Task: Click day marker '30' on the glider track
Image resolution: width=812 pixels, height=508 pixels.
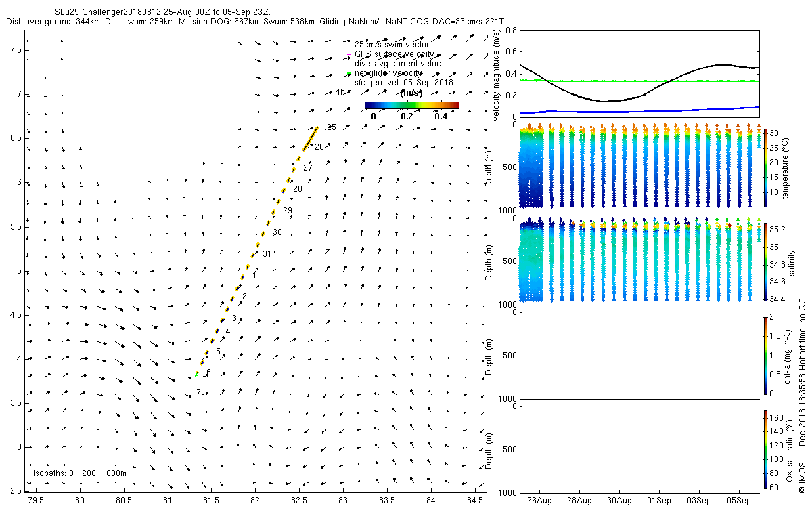Action: coord(277,232)
